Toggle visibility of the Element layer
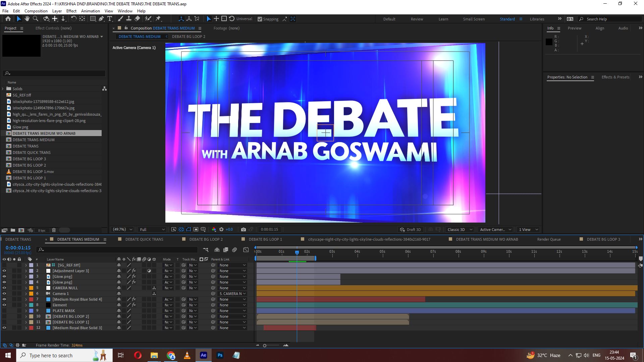The height and width of the screenshot is (362, 644). (4, 305)
